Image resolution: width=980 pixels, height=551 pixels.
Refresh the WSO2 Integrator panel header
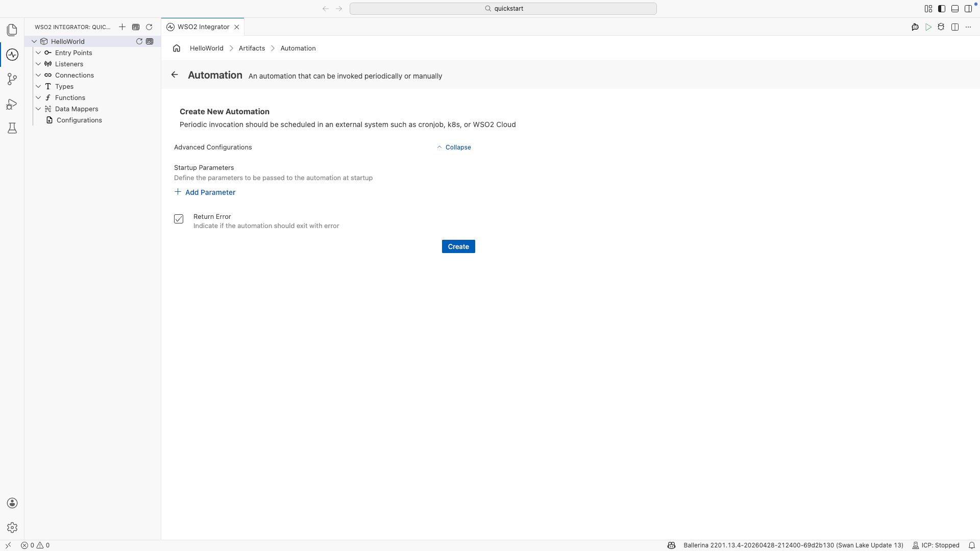point(149,27)
